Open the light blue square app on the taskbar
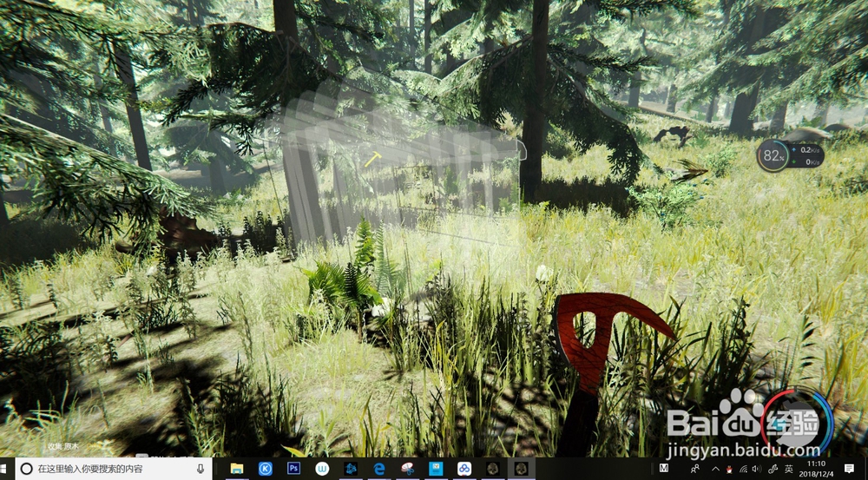868x480 pixels. pos(436,469)
